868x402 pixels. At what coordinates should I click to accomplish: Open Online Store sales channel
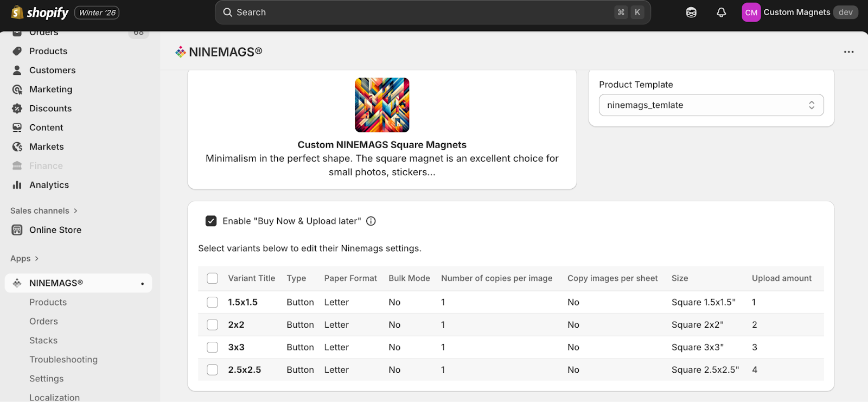(x=55, y=230)
